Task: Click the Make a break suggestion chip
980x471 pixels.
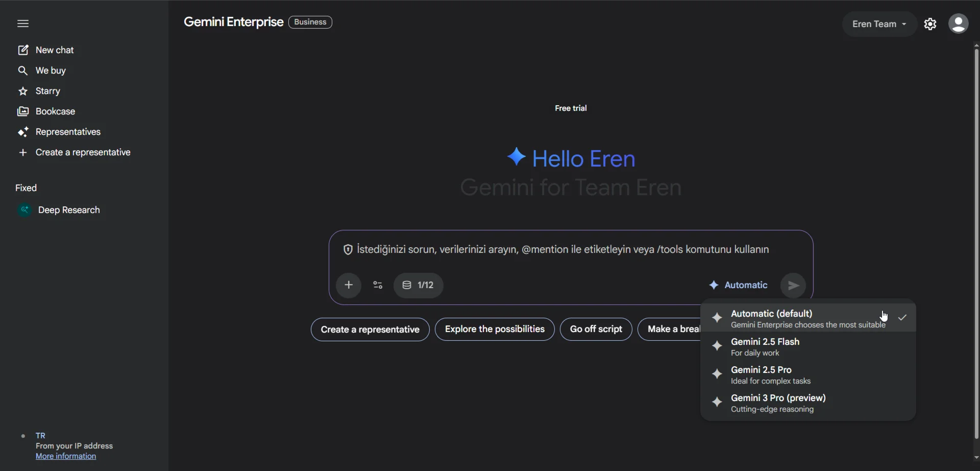Action: [x=670, y=329]
